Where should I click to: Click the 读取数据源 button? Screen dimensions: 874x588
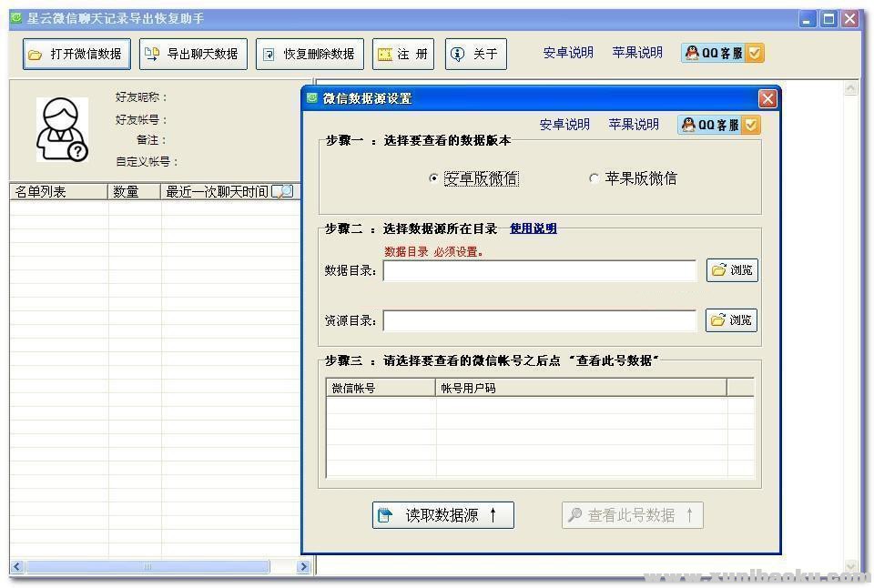[x=442, y=515]
